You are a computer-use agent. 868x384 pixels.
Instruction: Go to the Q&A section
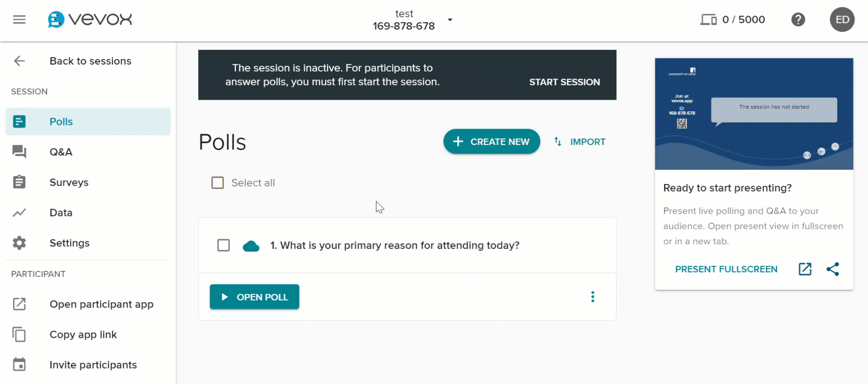[x=61, y=152]
